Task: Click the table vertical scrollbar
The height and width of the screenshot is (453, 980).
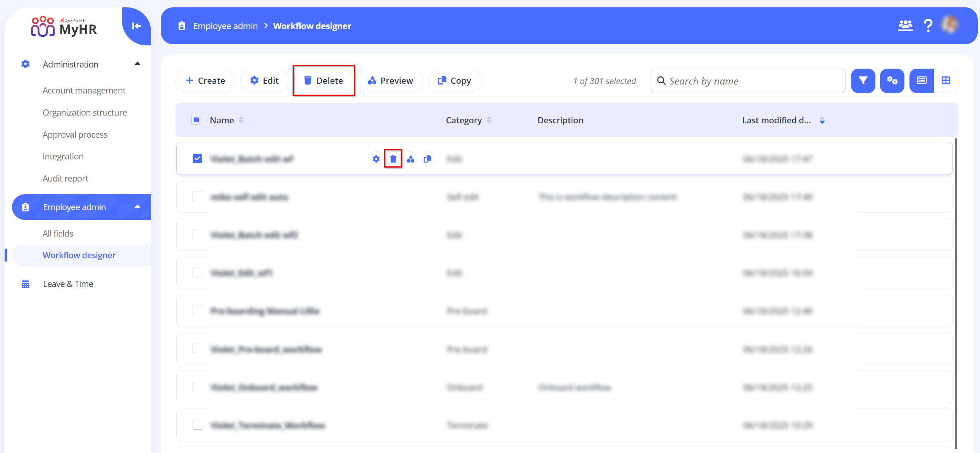Action: point(956,293)
